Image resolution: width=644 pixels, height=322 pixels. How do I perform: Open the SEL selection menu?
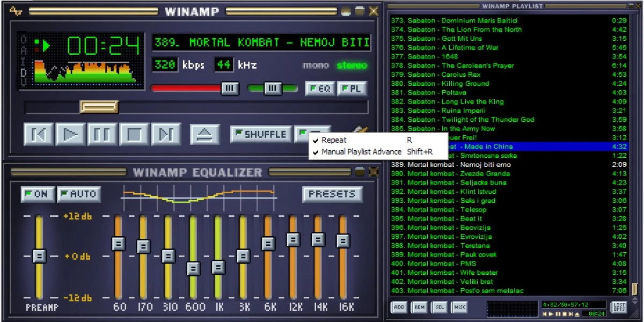click(x=441, y=307)
